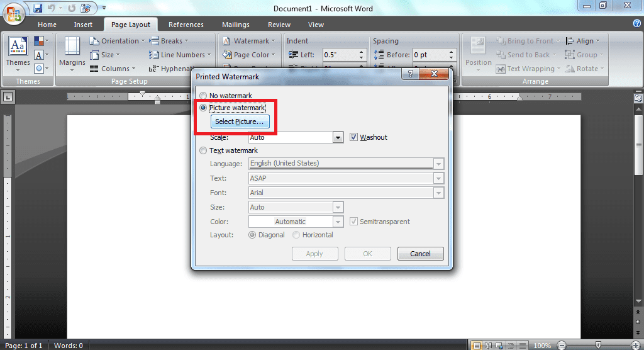This screenshot has height=350, width=644.
Task: Open Microsoft Word Help
Action: point(637,24)
